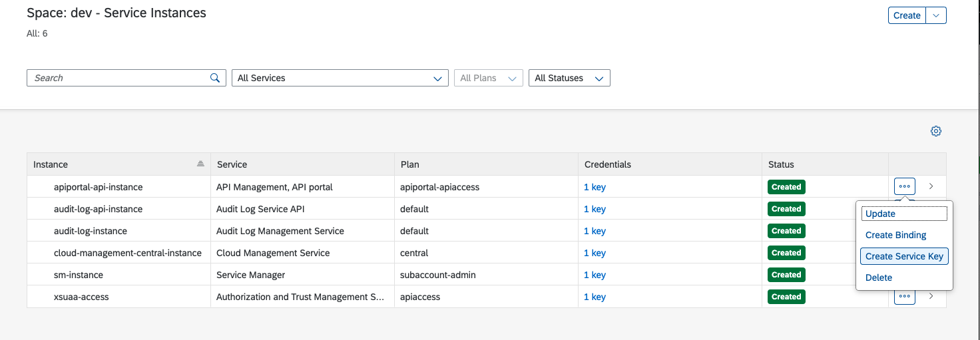980x340 pixels.
Task: Click the search magnifier icon
Action: click(x=215, y=78)
